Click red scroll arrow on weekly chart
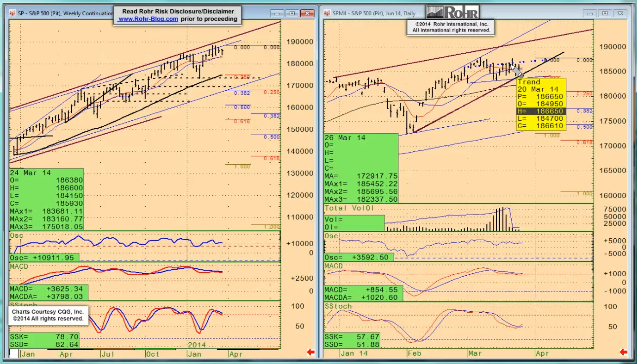The image size is (637, 364). [311, 352]
